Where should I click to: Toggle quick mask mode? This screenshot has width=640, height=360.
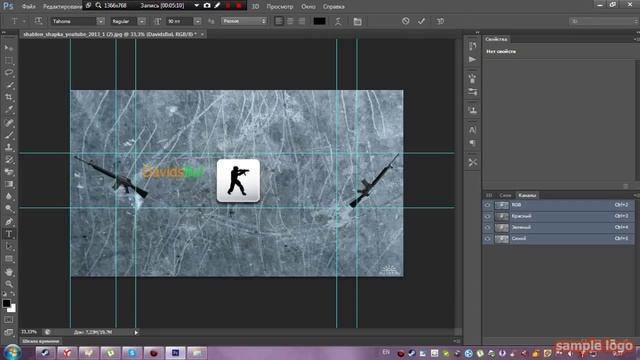pos(9,320)
